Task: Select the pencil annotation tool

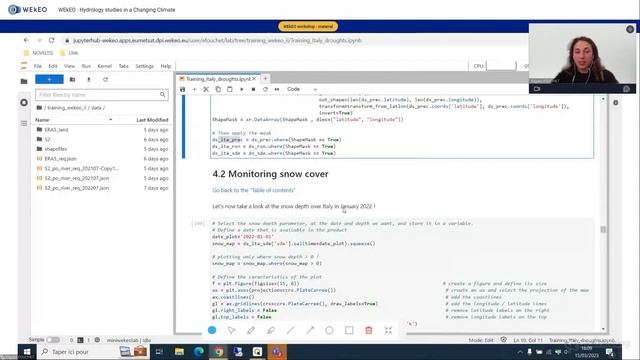Action: 251,330
